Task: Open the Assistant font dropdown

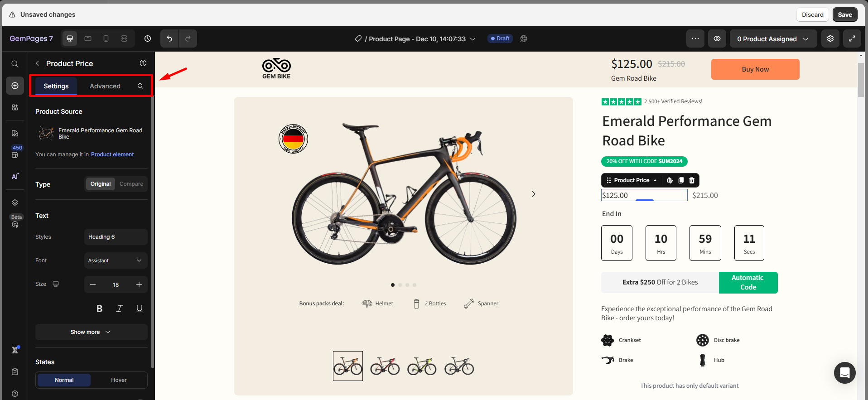Action: click(x=116, y=260)
